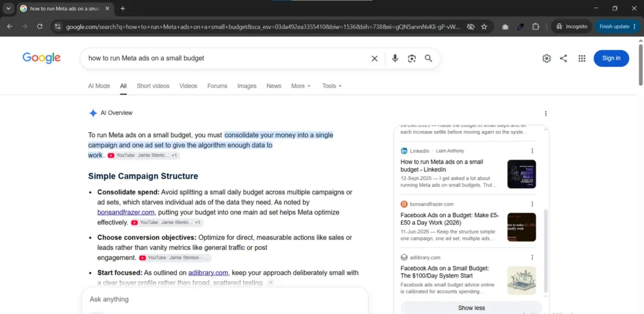
Task: Click bonsandfrazer article thumbnail
Action: 521,227
